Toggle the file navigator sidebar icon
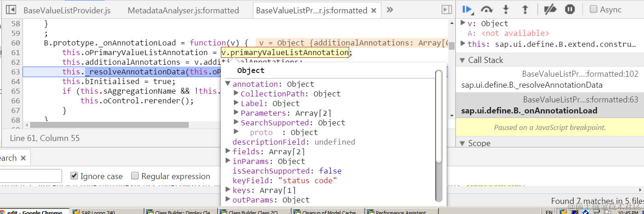Viewport: 644px width, 214px height. [11, 10]
